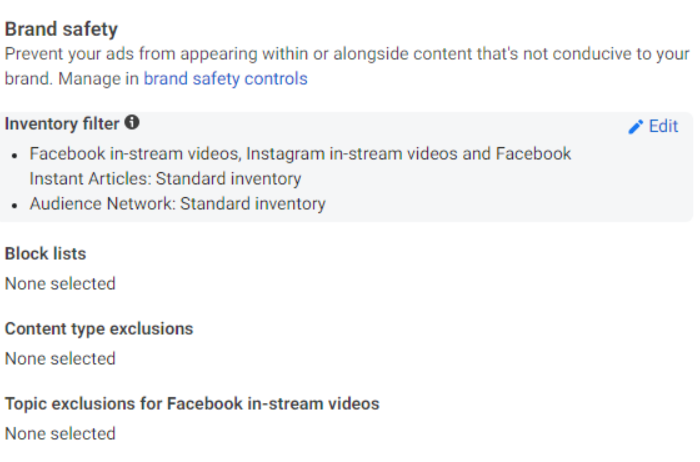Click None selected under Topic exclusions
Viewport: 700px width, 462px height.
click(x=60, y=434)
